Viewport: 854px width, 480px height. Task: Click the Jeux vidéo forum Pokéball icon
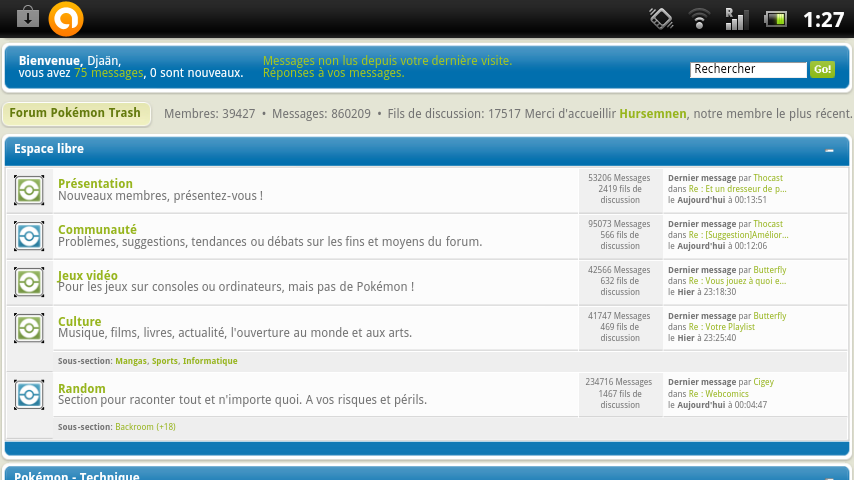click(29, 282)
